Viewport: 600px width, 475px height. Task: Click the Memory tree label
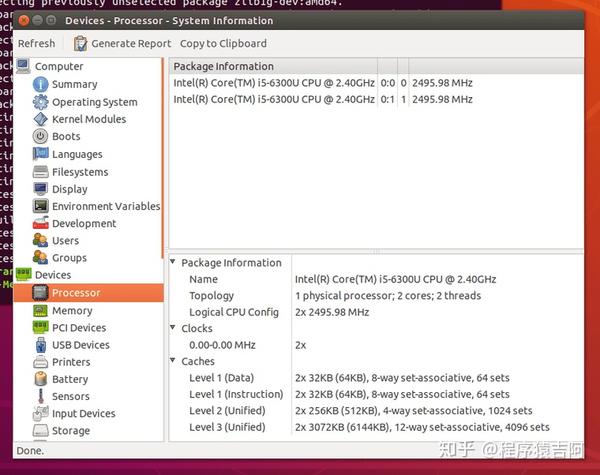[72, 311]
